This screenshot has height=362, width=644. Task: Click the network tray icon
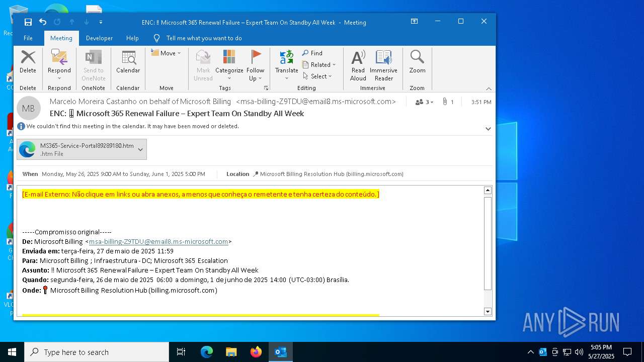pyautogui.click(x=567, y=352)
